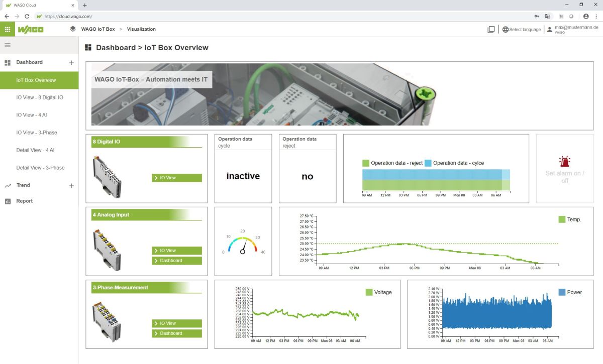The width and height of the screenshot is (603, 364).
Task: Click the user profile icon
Action: (549, 29)
